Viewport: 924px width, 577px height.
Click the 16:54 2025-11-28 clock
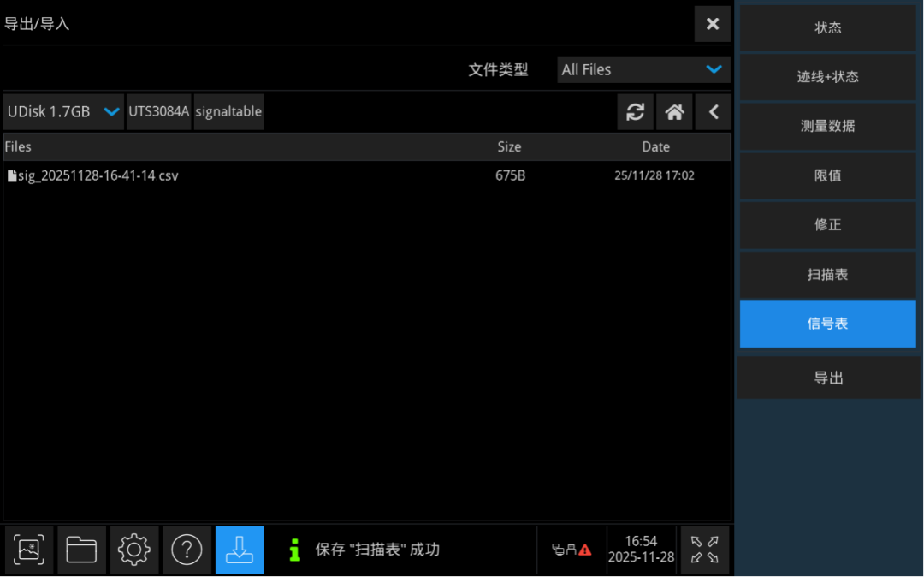[641, 550]
